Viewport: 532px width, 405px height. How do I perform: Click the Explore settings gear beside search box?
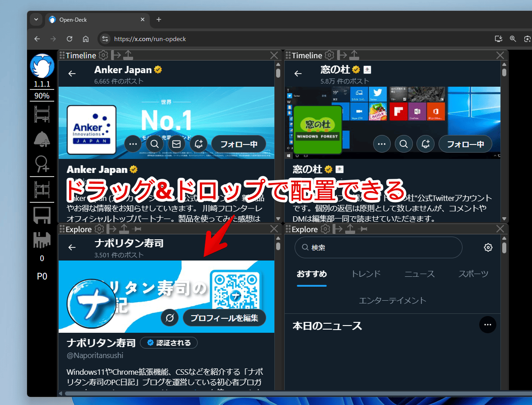pos(488,247)
